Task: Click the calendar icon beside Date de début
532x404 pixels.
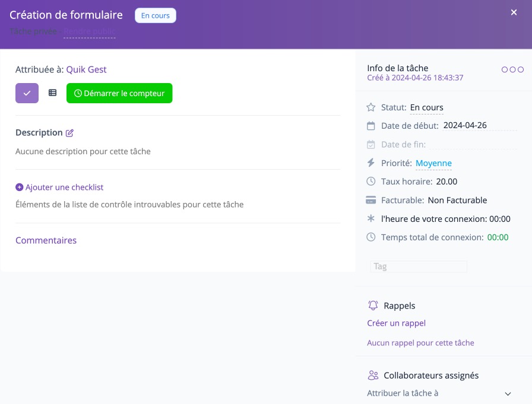Action: point(371,126)
